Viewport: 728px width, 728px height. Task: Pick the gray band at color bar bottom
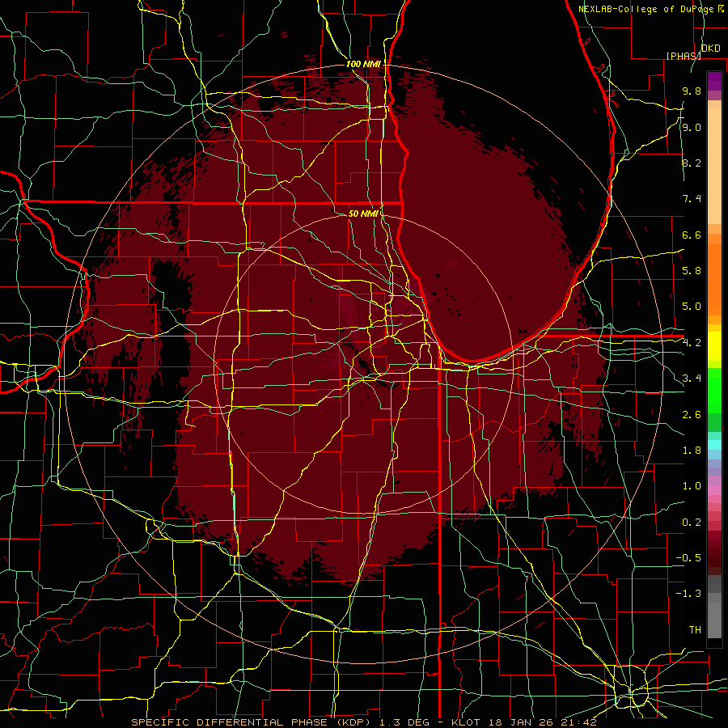pyautogui.click(x=714, y=617)
